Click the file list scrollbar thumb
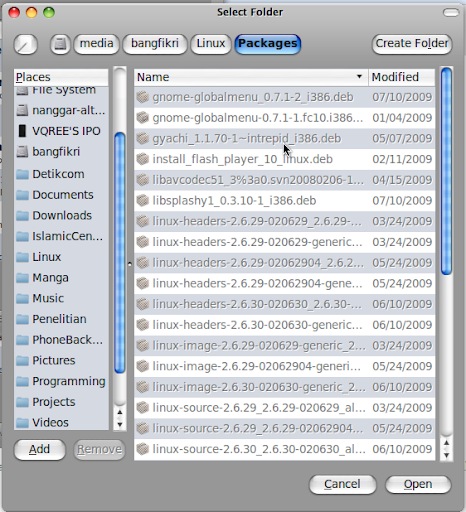Image resolution: width=466 pixels, height=512 pixels. click(446, 171)
